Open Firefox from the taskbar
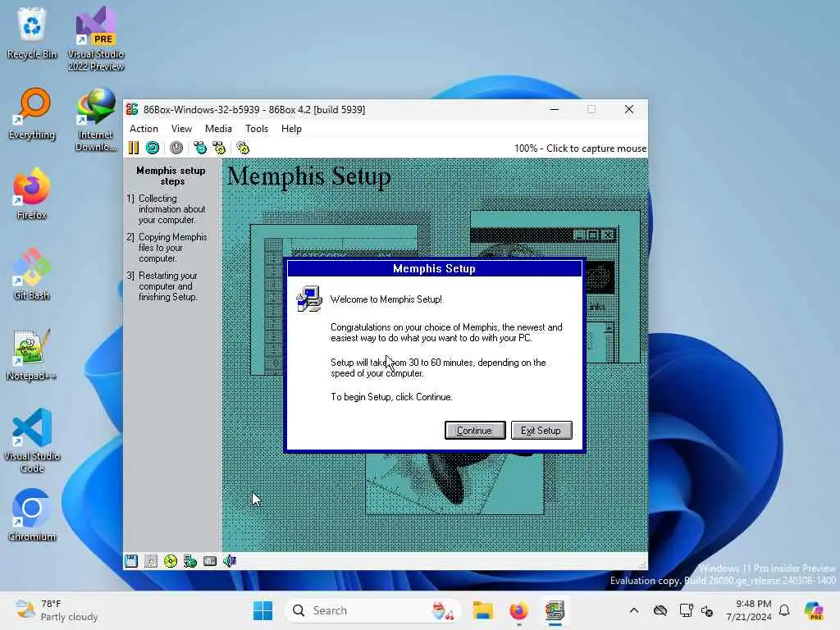 tap(518, 610)
